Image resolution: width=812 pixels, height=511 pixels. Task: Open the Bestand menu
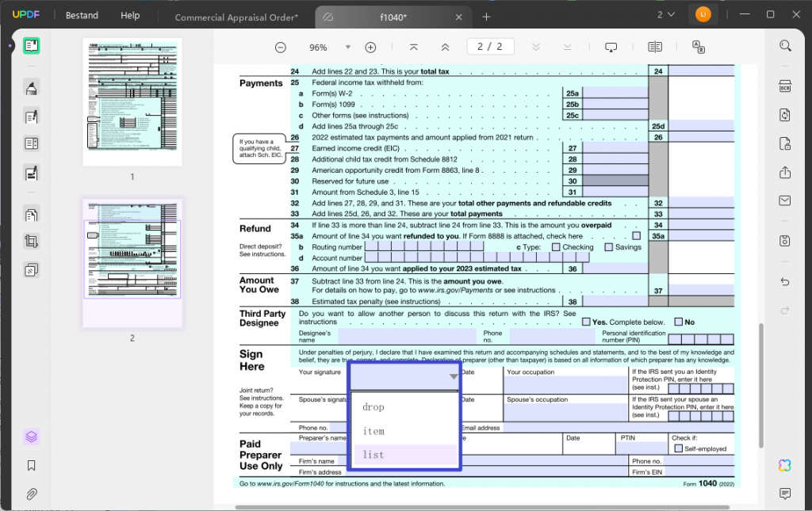coord(82,15)
